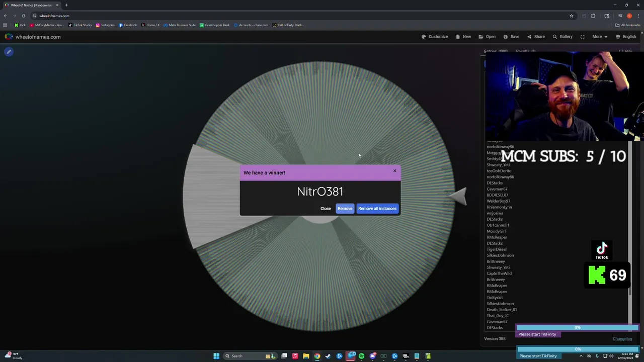Open All Bookmarks folder
The width and height of the screenshot is (644, 362).
pyautogui.click(x=627, y=25)
